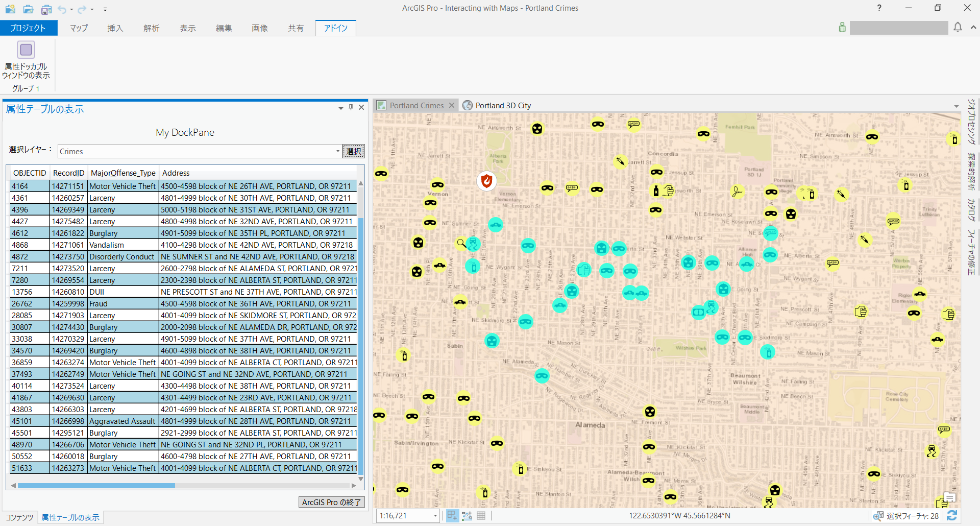Select the DUII row 13756
The height and width of the screenshot is (526, 980).
point(184,292)
